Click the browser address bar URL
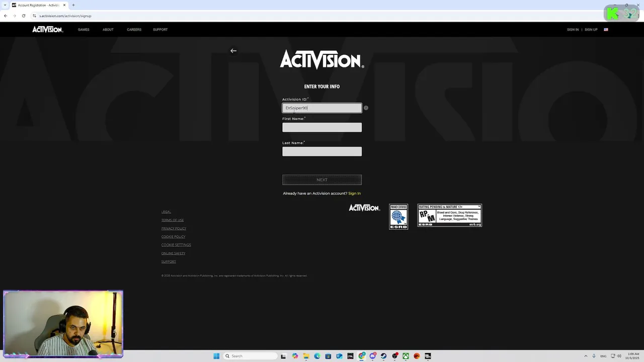 coord(65,16)
